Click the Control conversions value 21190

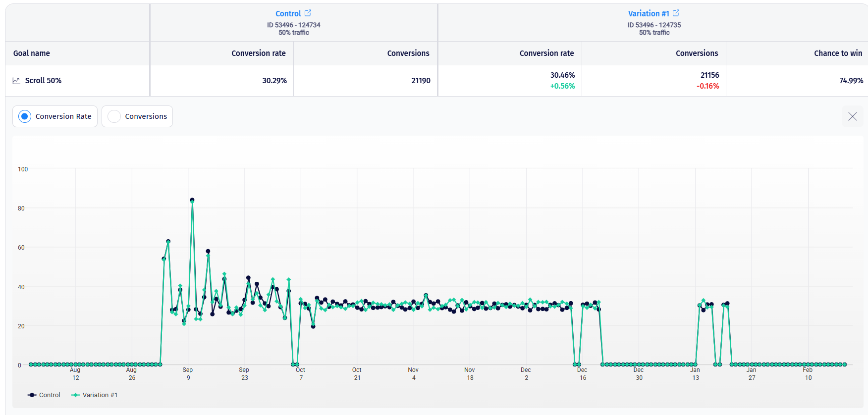click(421, 80)
